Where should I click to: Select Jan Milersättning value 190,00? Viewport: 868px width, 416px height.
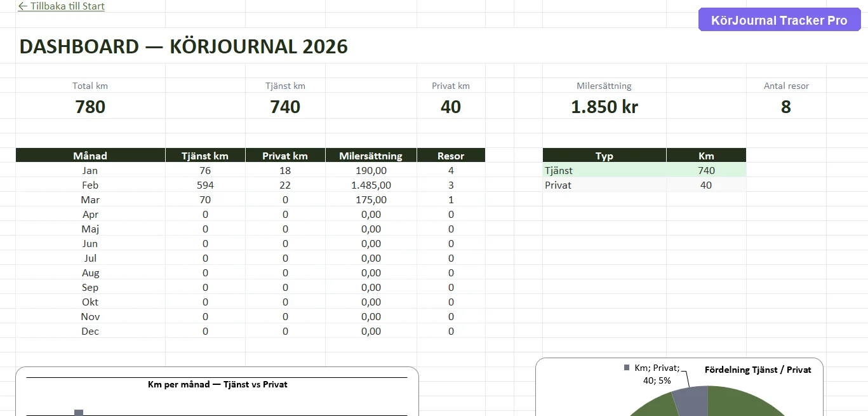click(371, 170)
